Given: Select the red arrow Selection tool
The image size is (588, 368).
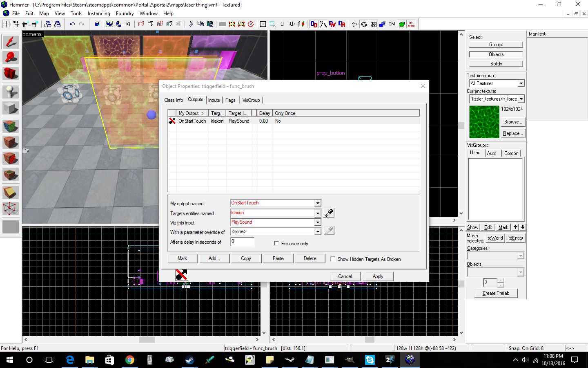Looking at the screenshot, I should pos(11,41).
